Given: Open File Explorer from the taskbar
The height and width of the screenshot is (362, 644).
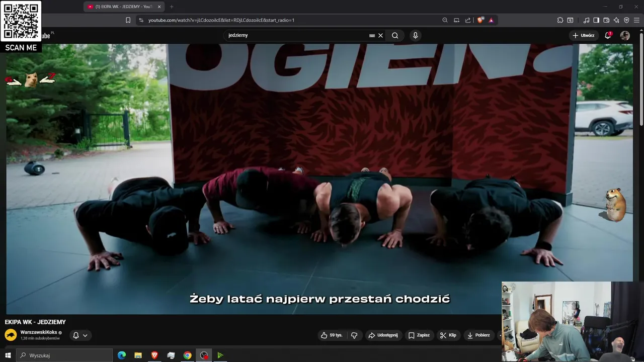Looking at the screenshot, I should coord(138,355).
